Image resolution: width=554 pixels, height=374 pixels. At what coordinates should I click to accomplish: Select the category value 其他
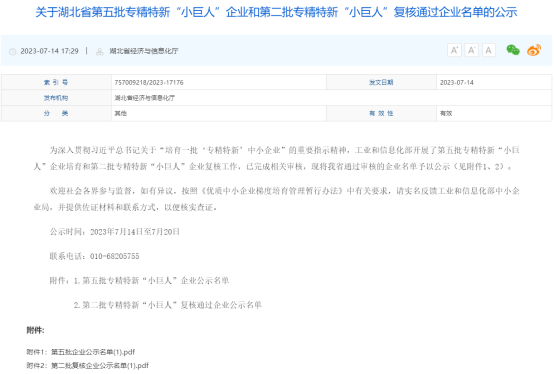coord(120,113)
